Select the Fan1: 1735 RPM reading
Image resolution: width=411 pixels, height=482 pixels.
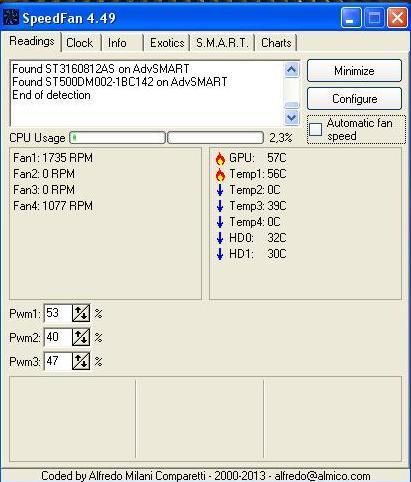(53, 158)
